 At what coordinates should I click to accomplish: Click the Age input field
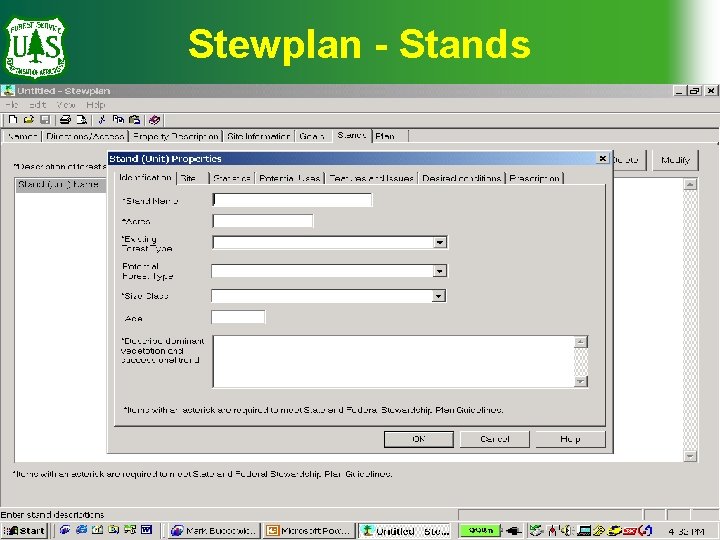click(x=238, y=317)
